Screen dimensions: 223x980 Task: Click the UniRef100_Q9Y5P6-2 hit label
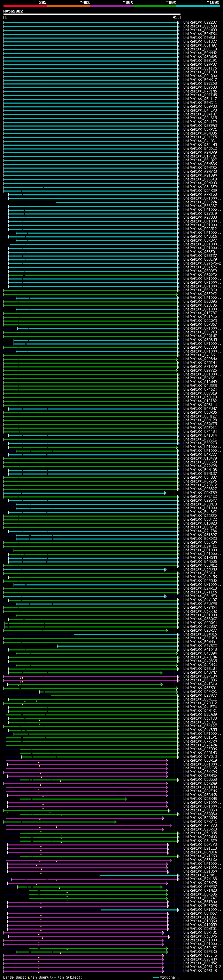[x=202, y=263]
